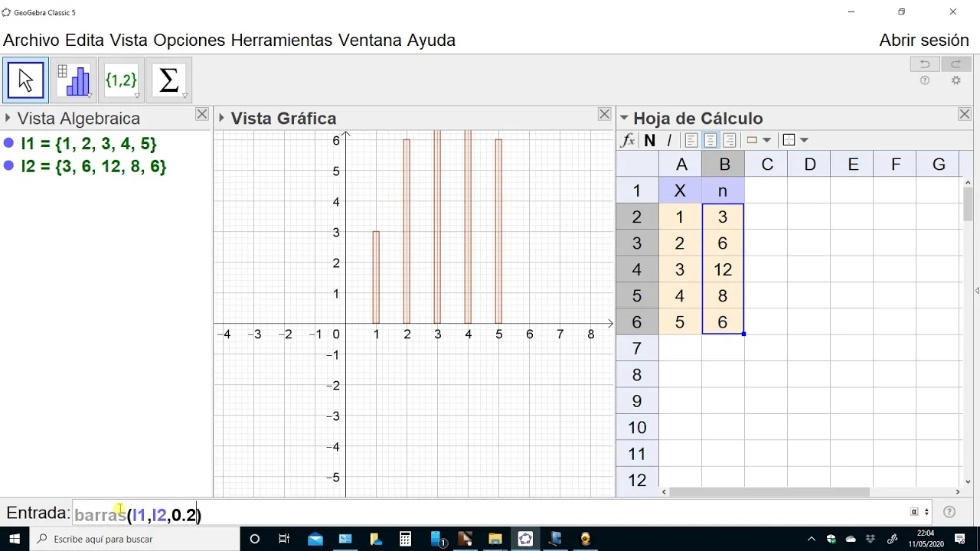Click the Entrada input field
The width and height of the screenshot is (980, 551).
click(x=488, y=514)
